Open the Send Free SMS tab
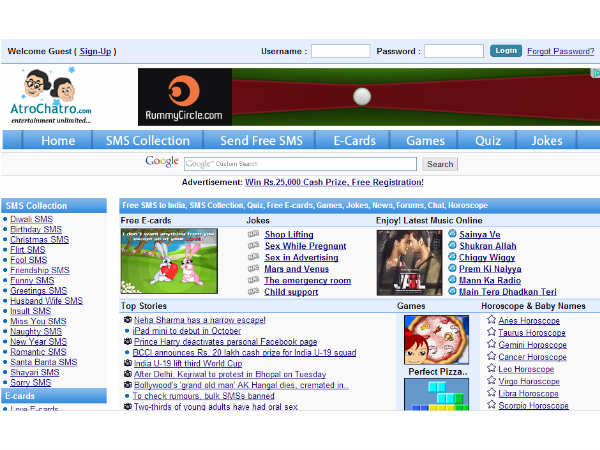Image resolution: width=600 pixels, height=450 pixels. click(x=261, y=140)
